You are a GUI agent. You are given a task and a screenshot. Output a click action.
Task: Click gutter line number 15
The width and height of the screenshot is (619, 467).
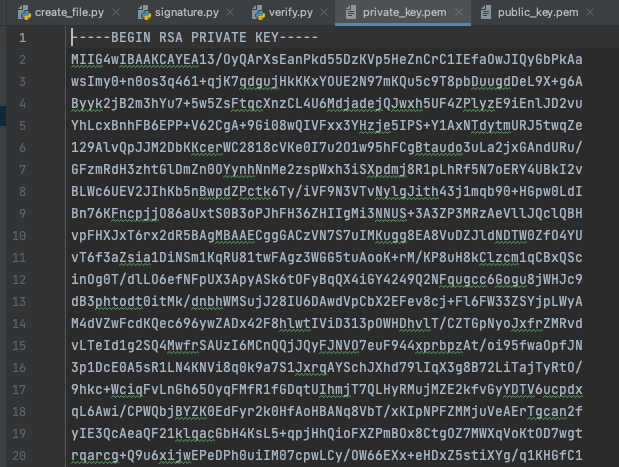(19, 346)
